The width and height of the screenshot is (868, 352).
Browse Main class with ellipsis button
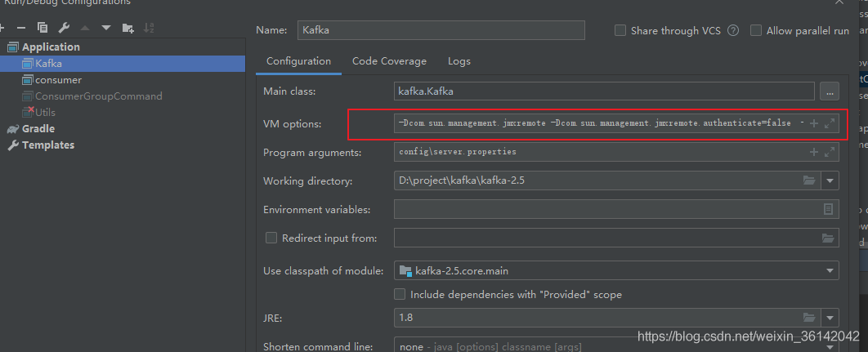point(830,91)
